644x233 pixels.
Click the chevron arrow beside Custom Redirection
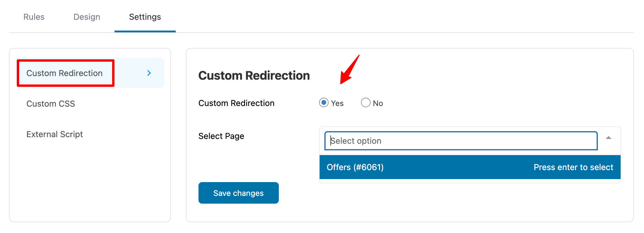click(x=149, y=73)
